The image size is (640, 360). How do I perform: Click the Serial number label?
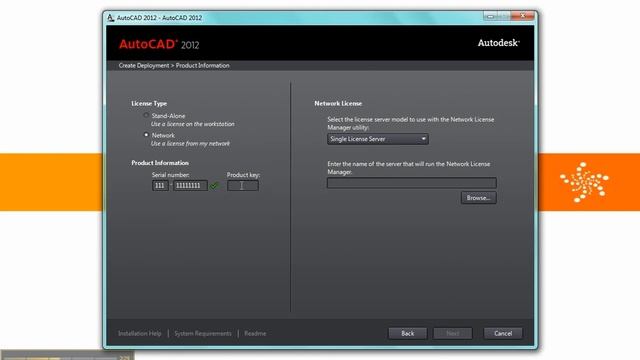[x=171, y=175]
